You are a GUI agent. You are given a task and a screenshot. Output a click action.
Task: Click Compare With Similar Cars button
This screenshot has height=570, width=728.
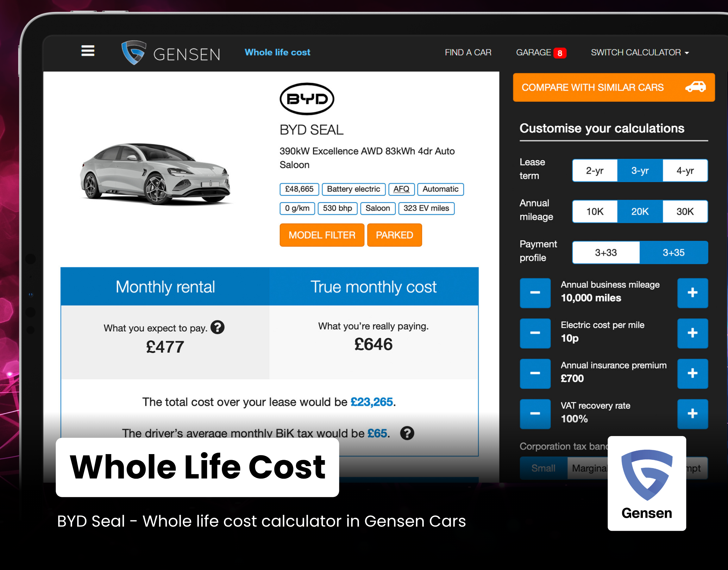pyautogui.click(x=614, y=87)
